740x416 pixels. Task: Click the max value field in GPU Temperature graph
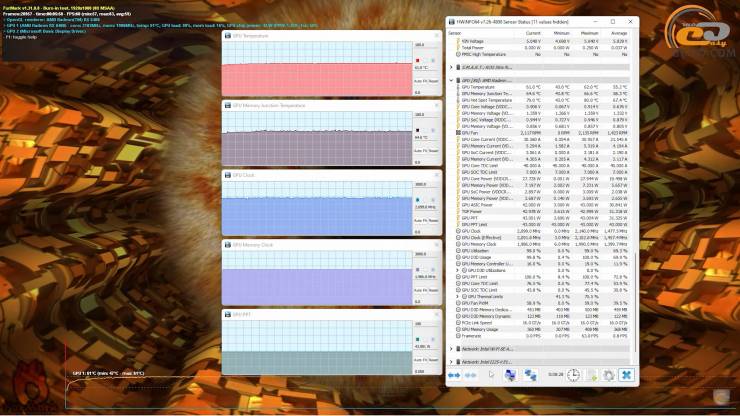point(426,45)
